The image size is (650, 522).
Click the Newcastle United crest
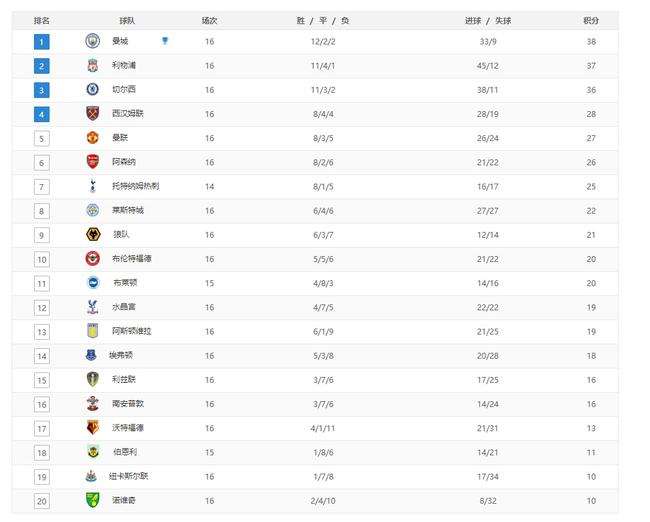click(91, 476)
